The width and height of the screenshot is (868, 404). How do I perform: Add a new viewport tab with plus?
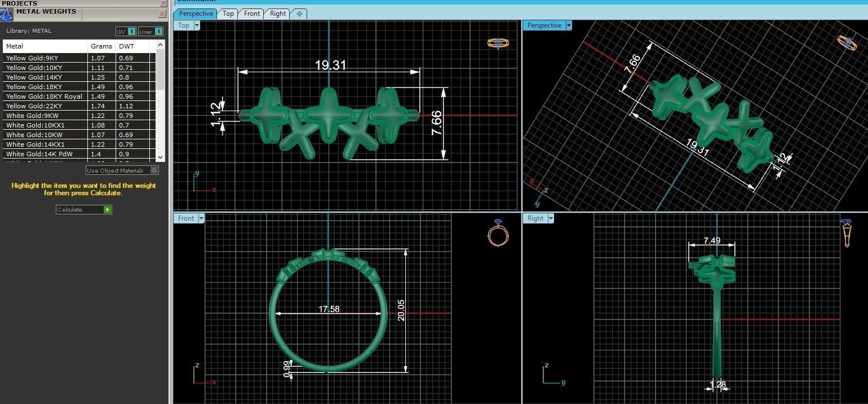point(299,14)
